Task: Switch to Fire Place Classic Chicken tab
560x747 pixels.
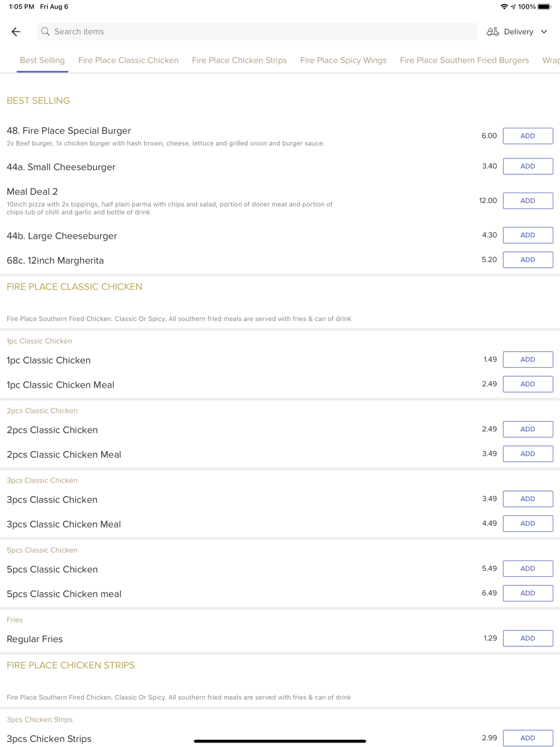Action: coord(128,60)
